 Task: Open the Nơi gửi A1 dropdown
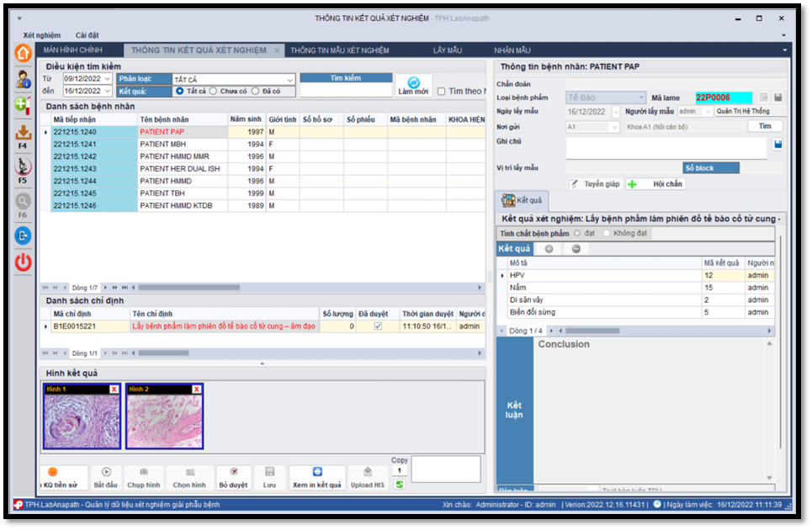(615, 126)
